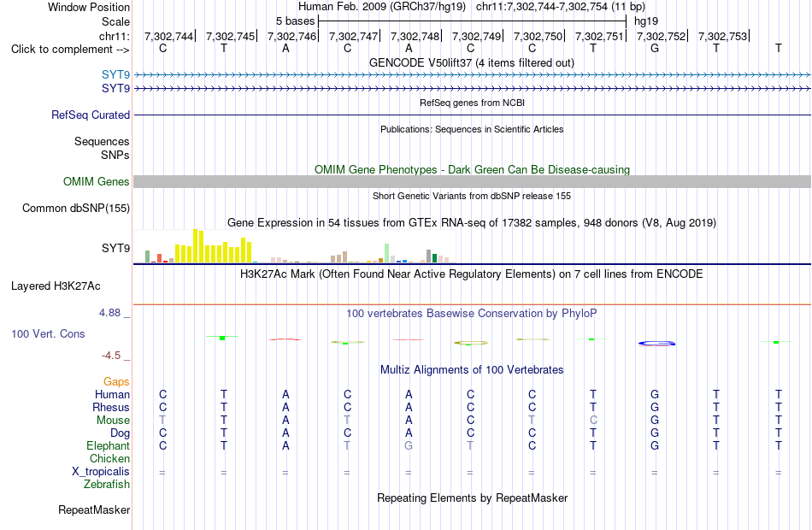
Task: Click the SNPs track label
Action: pos(115,156)
